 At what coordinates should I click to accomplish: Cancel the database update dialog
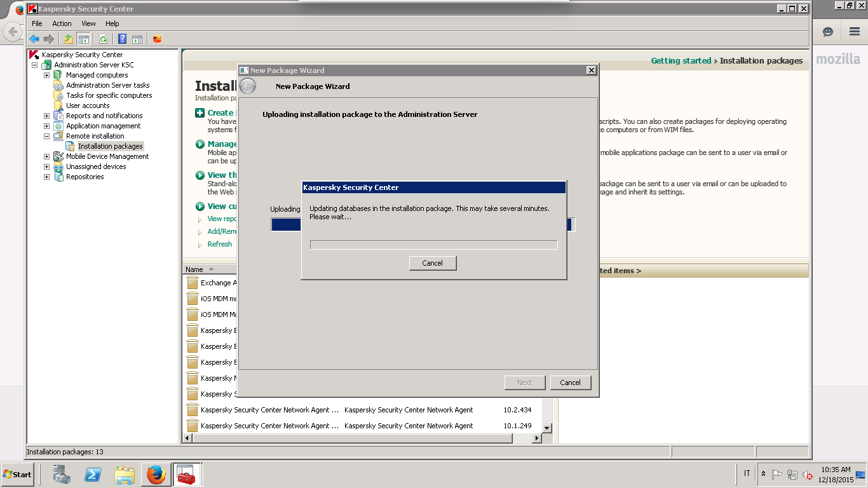(x=433, y=263)
